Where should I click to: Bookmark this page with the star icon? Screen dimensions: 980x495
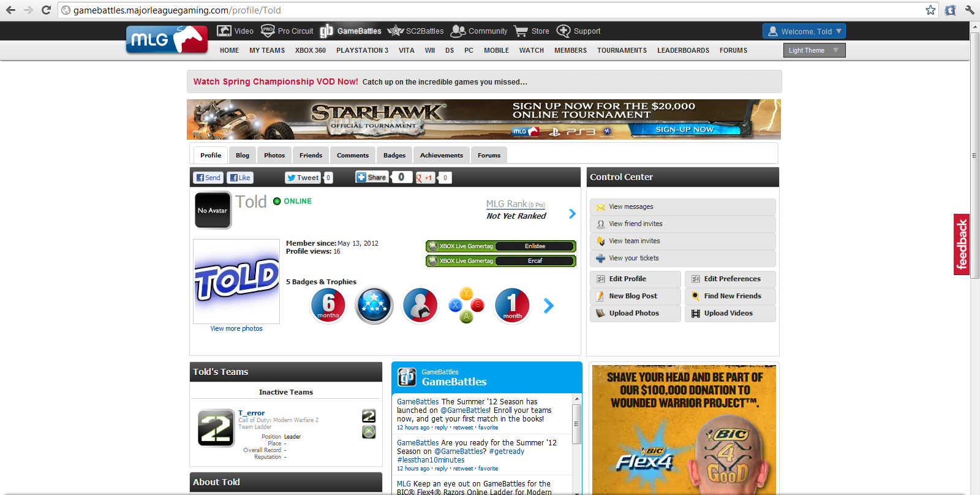(930, 10)
